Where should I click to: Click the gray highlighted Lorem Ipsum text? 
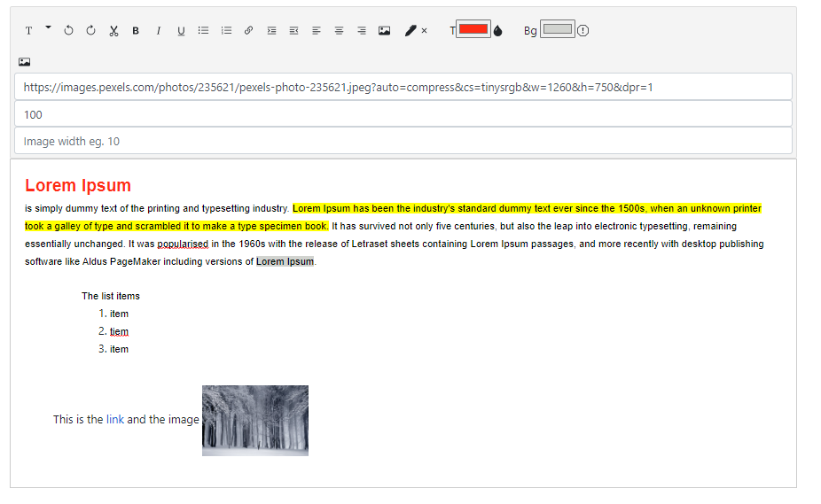tap(285, 261)
